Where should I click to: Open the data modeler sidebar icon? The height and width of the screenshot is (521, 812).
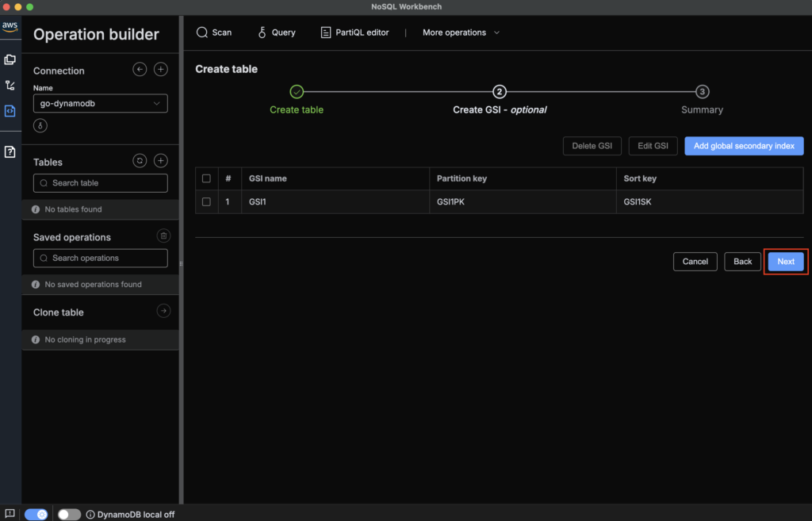pyautogui.click(x=10, y=59)
